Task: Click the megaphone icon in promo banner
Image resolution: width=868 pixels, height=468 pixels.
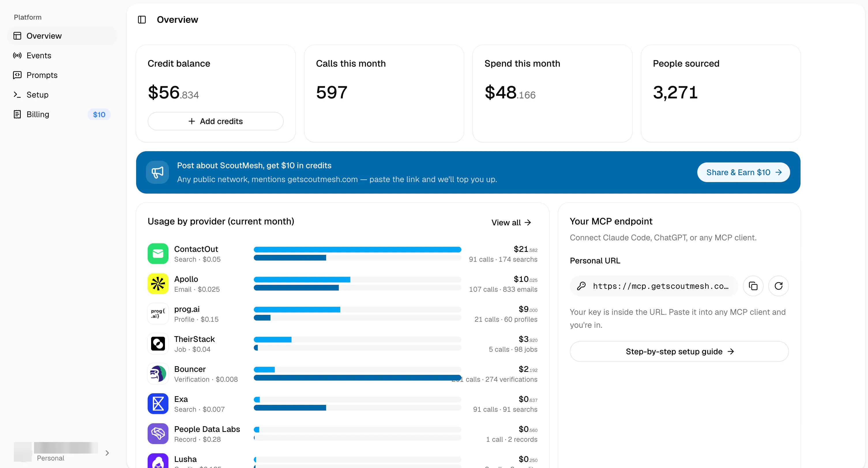Action: tap(157, 172)
